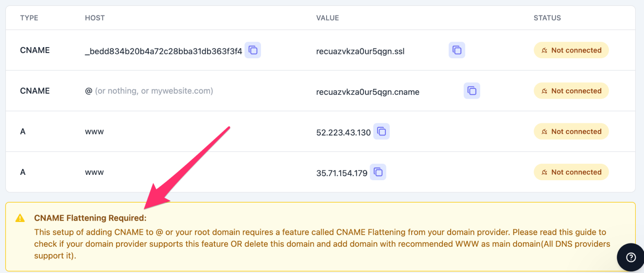Image resolution: width=644 pixels, height=273 pixels.
Task: Open the help question mark button
Action: coord(631,257)
